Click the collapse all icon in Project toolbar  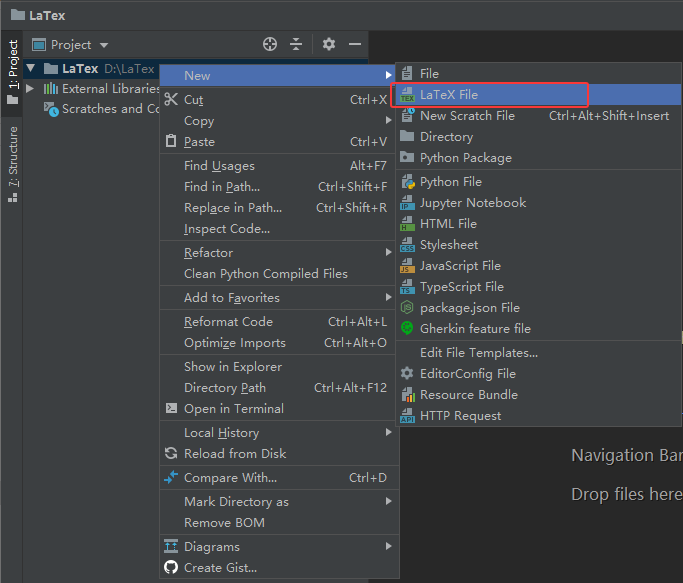click(296, 44)
